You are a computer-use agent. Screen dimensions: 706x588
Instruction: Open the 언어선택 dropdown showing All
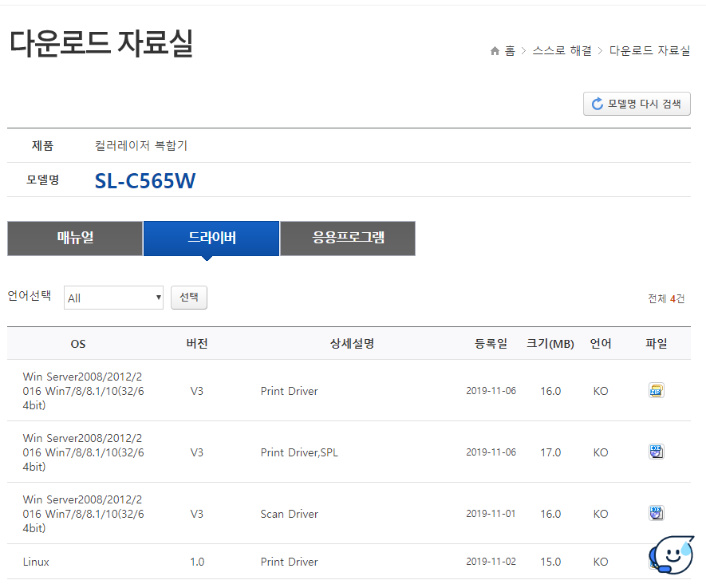[x=113, y=298]
